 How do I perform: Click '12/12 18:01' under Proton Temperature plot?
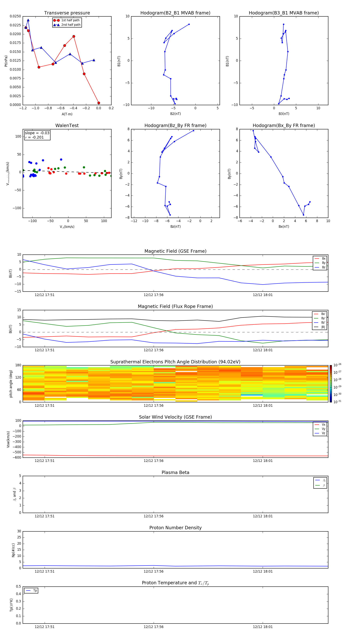click(x=262, y=627)
